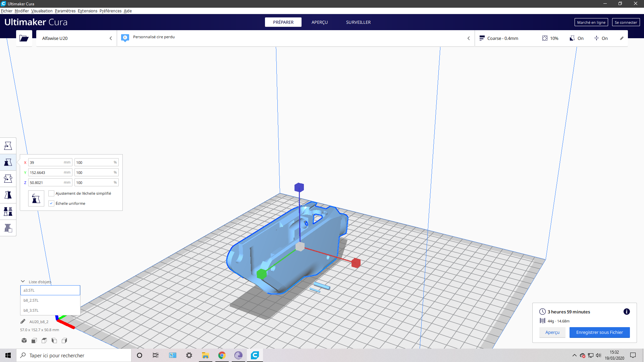
Task: Switch to left side view cube
Action: pyautogui.click(x=54, y=341)
